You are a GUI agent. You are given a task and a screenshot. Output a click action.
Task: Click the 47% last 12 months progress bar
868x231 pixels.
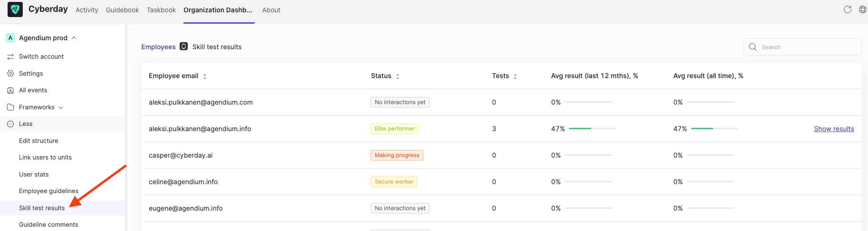(x=593, y=129)
